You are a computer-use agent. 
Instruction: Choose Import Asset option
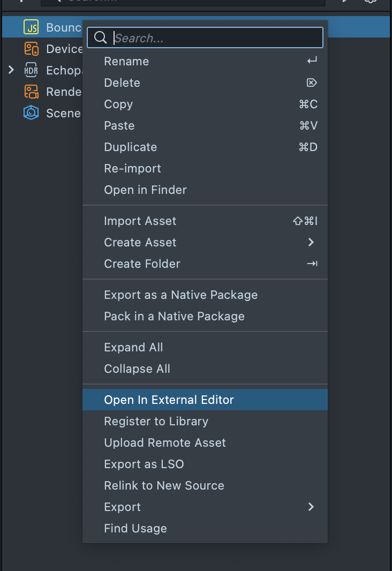coord(140,221)
